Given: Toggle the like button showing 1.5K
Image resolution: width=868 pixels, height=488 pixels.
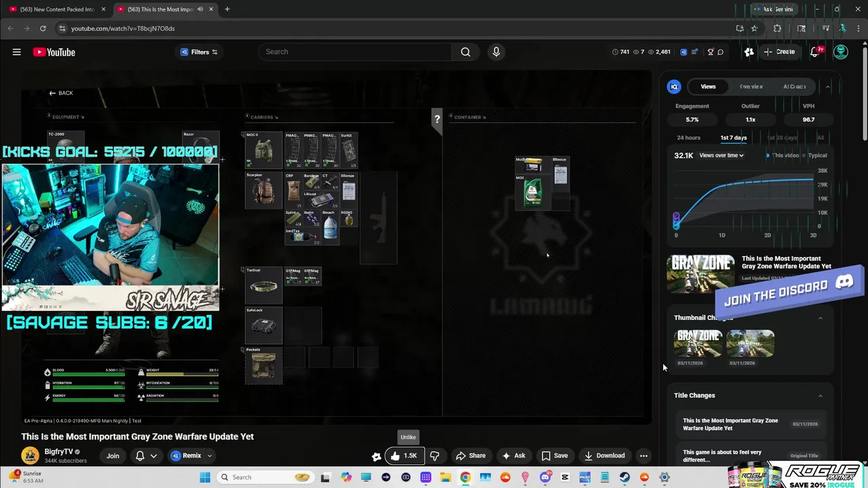Looking at the screenshot, I should pyautogui.click(x=405, y=455).
